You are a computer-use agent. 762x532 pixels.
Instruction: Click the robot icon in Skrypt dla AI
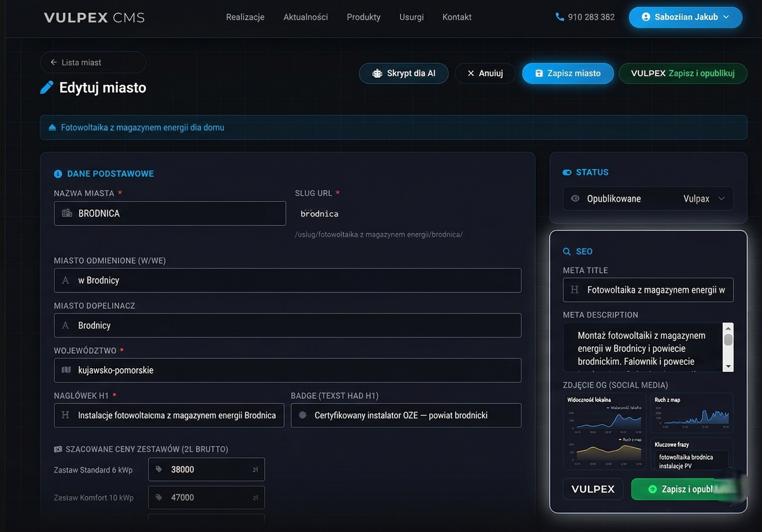377,73
